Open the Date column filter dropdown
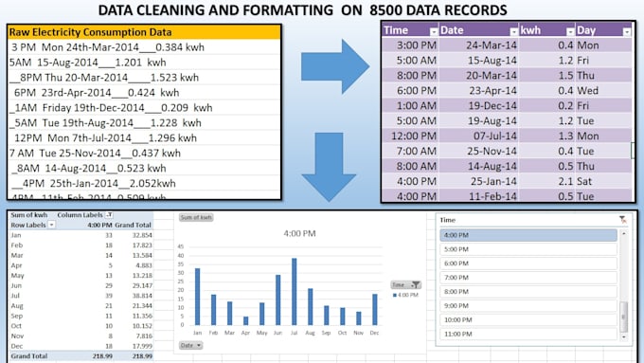Screen dimensions: 644x363 click(x=513, y=31)
